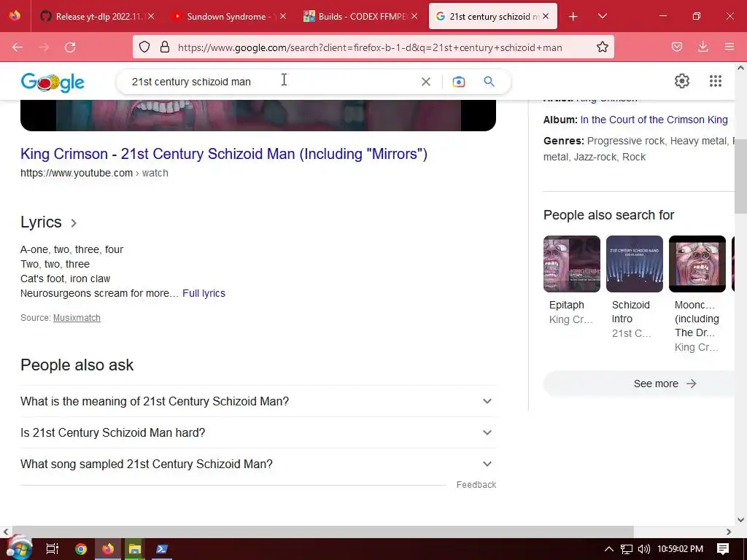Open network status tray icon

pyautogui.click(x=626, y=549)
